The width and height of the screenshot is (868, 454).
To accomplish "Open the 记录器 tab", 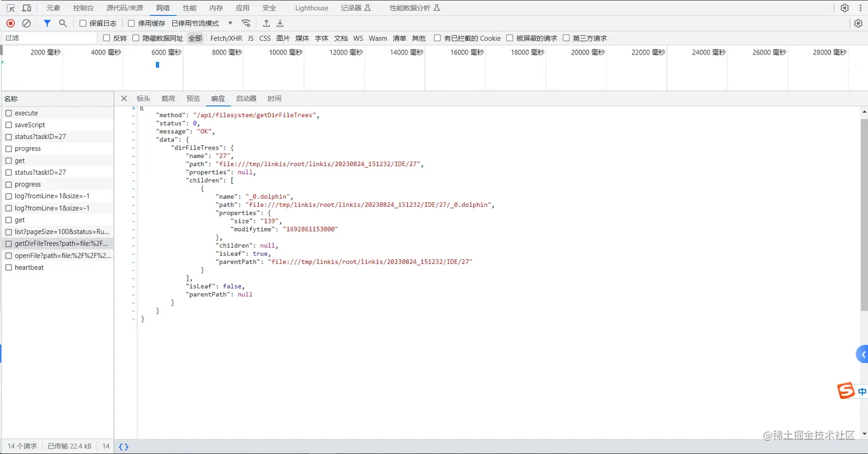I will 356,8.
